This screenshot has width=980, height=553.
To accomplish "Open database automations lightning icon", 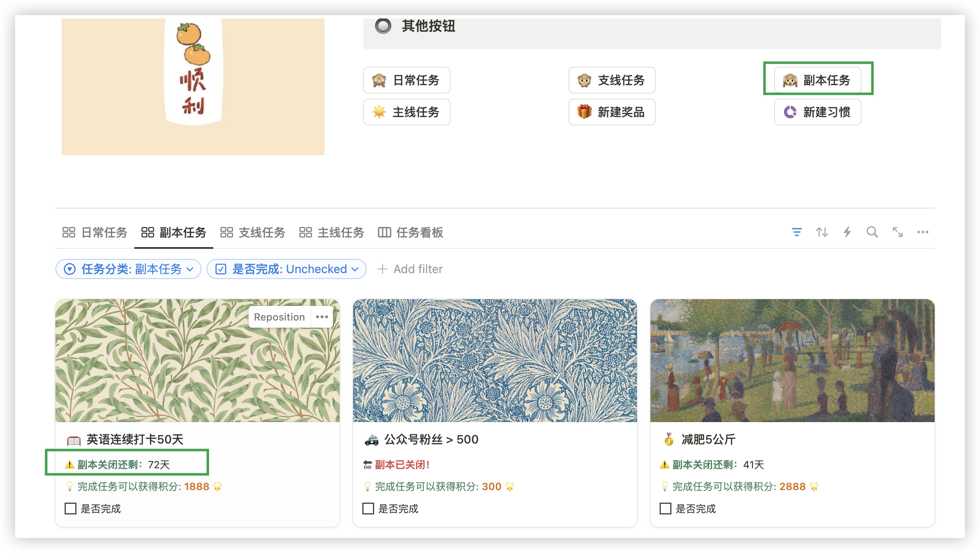I will coord(847,232).
